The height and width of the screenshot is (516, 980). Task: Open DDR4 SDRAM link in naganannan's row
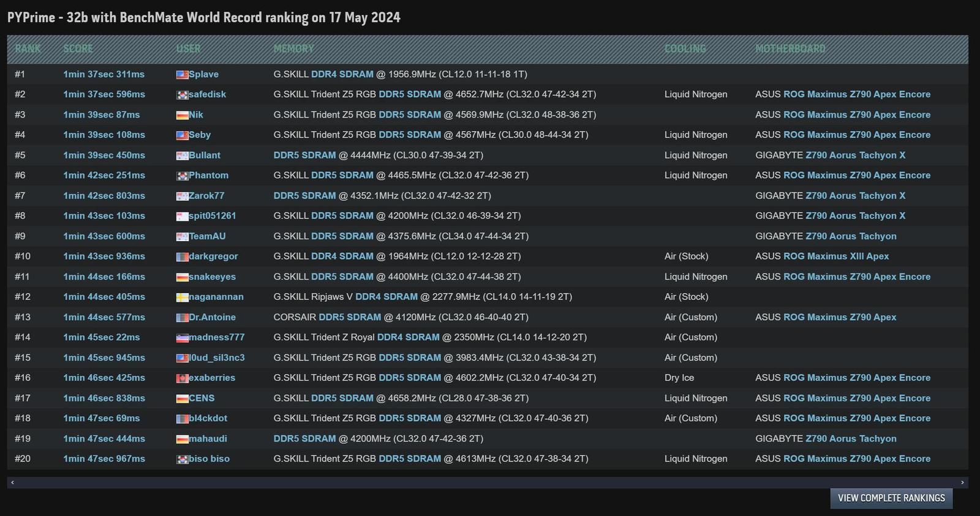tap(386, 296)
